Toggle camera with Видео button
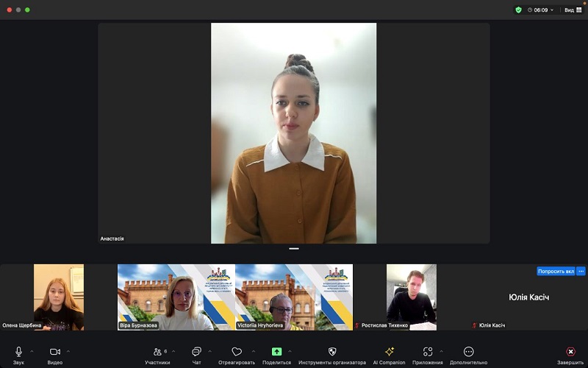 pos(55,353)
